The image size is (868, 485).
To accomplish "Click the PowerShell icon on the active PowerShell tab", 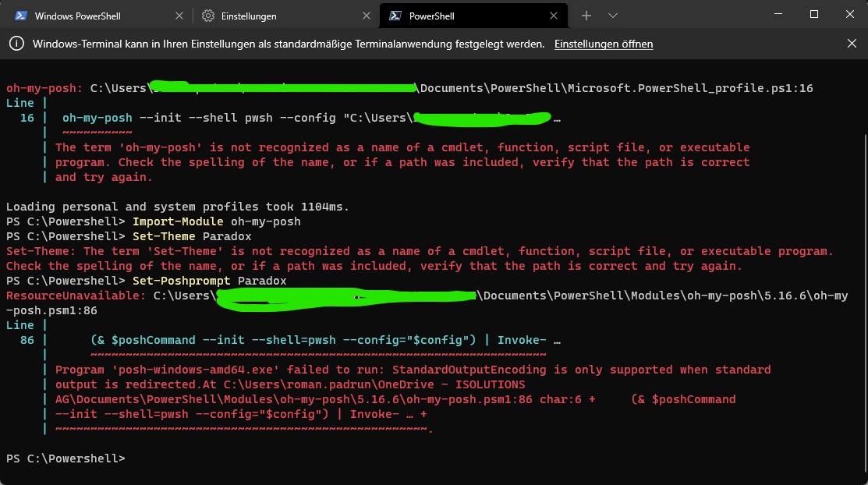I will click(396, 15).
